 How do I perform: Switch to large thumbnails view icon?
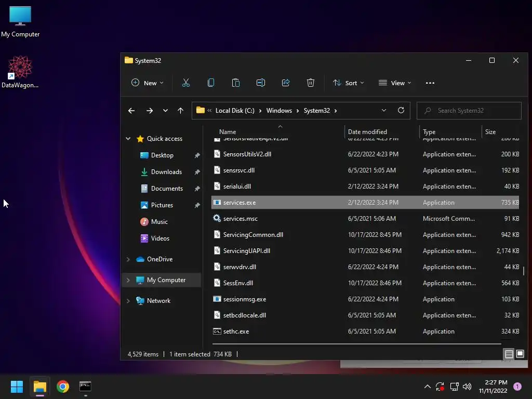pos(520,354)
